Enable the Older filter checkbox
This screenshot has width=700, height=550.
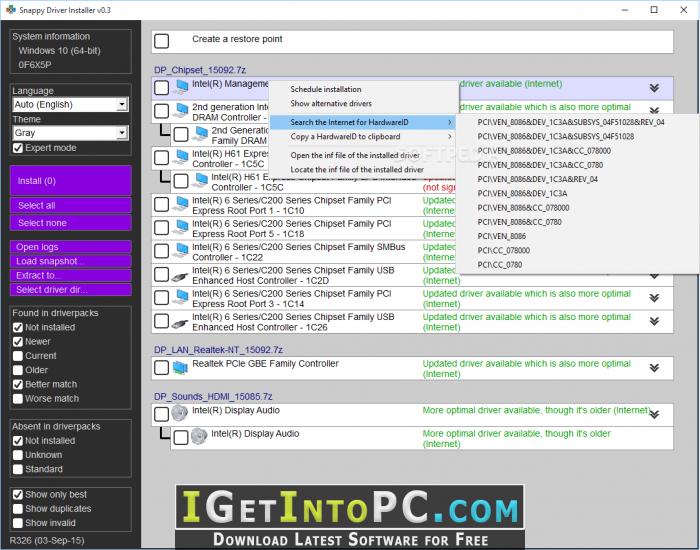[x=18, y=370]
